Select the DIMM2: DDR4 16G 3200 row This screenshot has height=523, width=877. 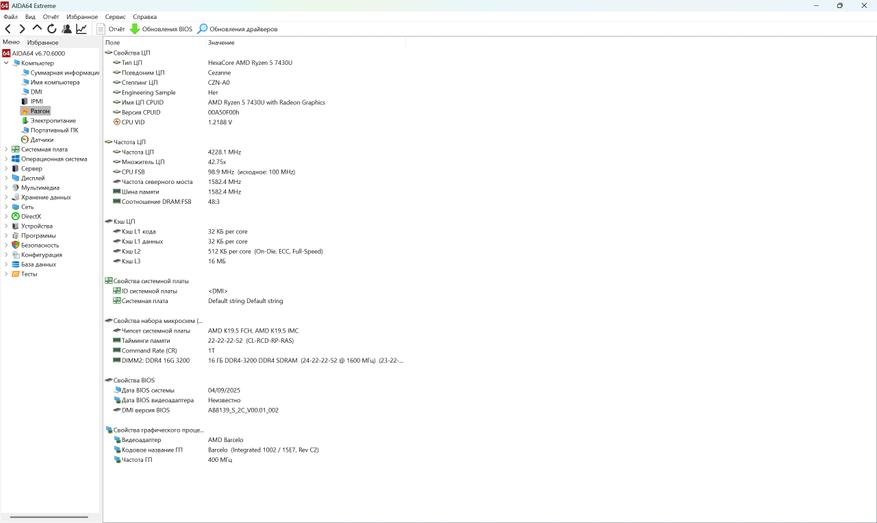pos(254,360)
